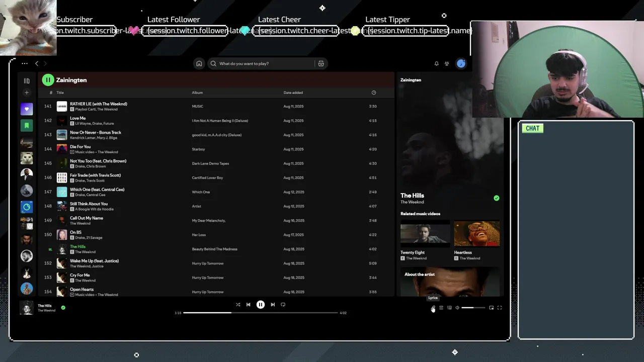Select the track "Open Hearts"
The image size is (644, 362).
click(x=82, y=289)
